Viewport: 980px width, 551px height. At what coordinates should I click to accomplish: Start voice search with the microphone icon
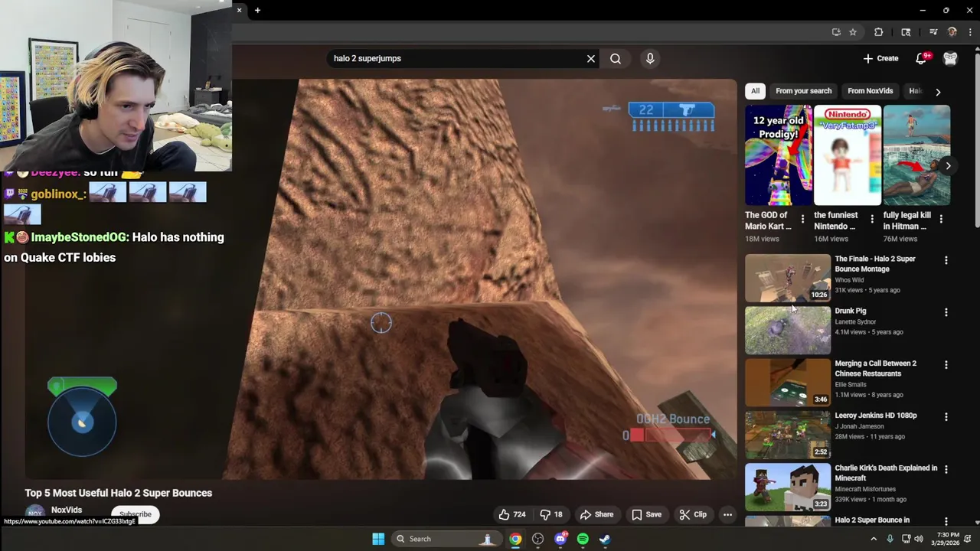coord(650,58)
